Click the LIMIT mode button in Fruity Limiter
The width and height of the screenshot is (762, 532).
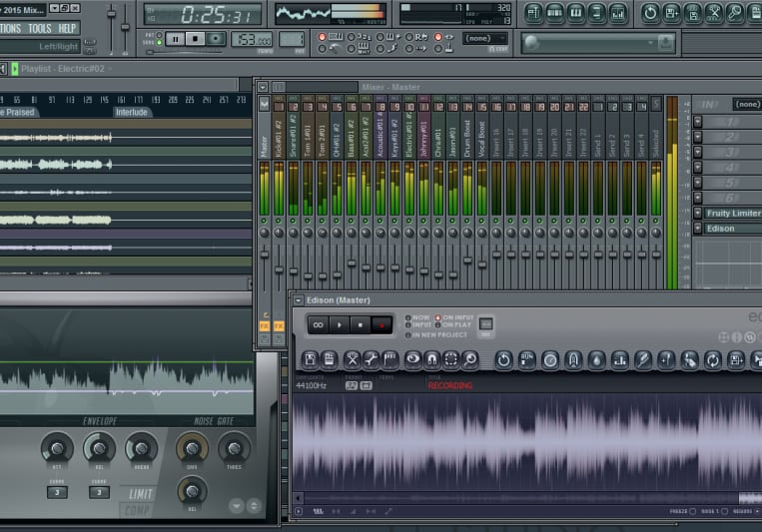click(140, 494)
